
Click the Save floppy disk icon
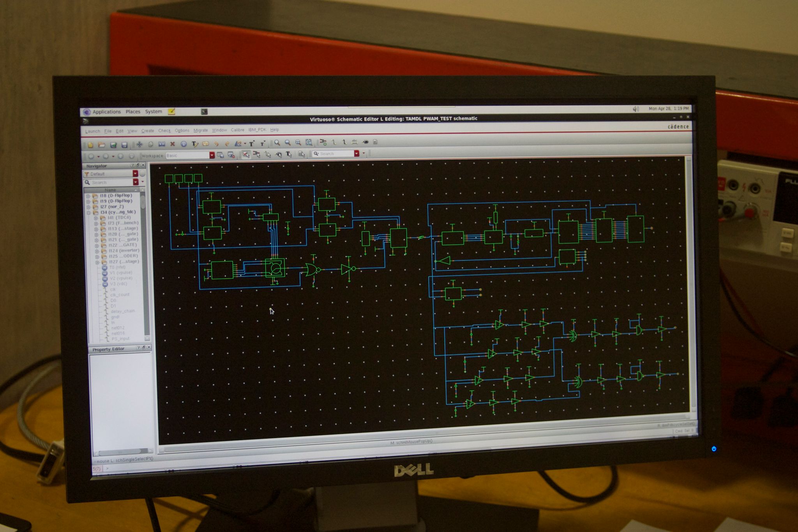124,145
